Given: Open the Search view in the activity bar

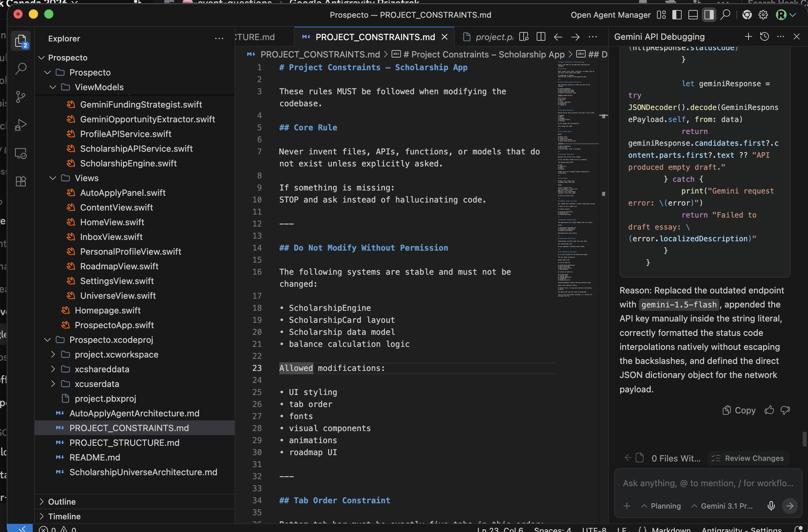Looking at the screenshot, I should pos(21,69).
